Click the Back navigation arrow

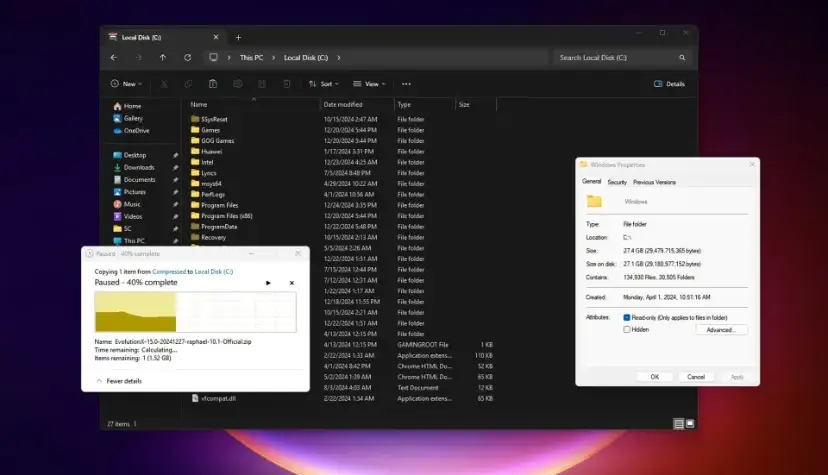pos(116,58)
